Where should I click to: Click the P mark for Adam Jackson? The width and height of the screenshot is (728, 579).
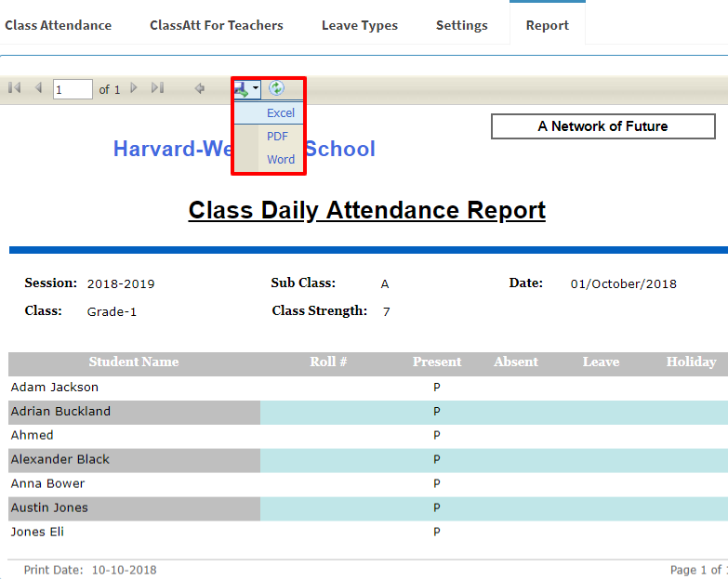click(437, 387)
